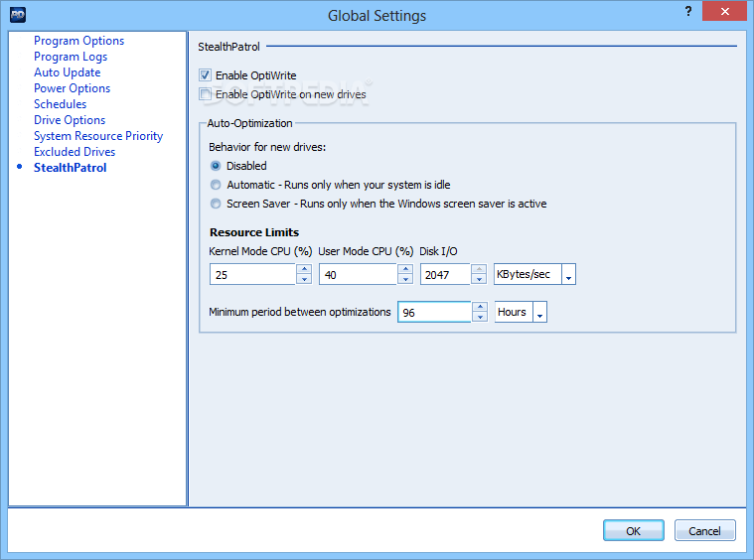This screenshot has width=754, height=560.
Task: Cancel the Global Settings dialog
Action: 704,530
